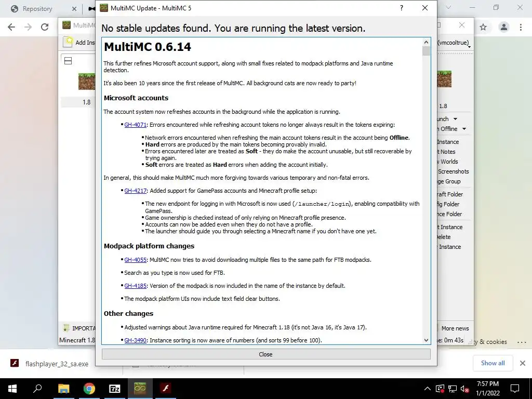Image resolution: width=532 pixels, height=399 pixels.
Task: Click Add Instance in MultiMC toolbar
Action: click(80, 43)
